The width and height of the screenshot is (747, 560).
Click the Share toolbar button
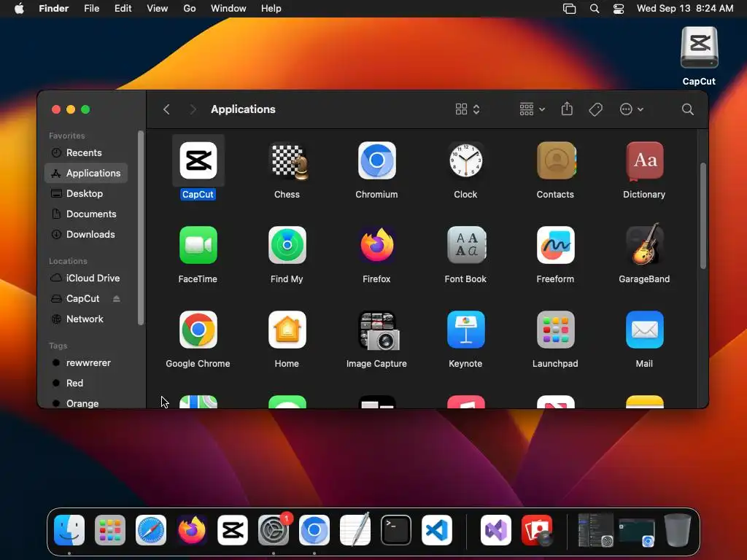567,109
